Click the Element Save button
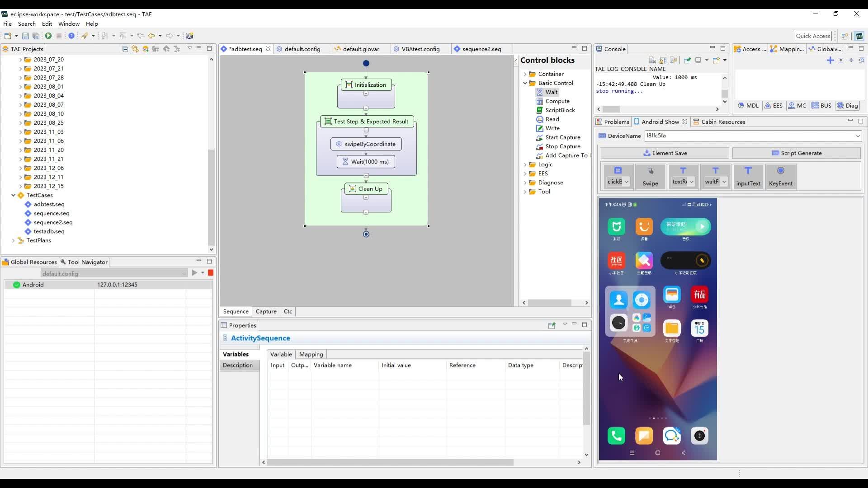 [x=665, y=153]
